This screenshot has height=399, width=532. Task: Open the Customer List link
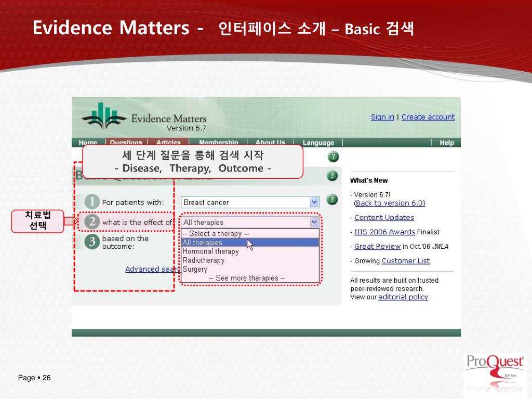405,261
